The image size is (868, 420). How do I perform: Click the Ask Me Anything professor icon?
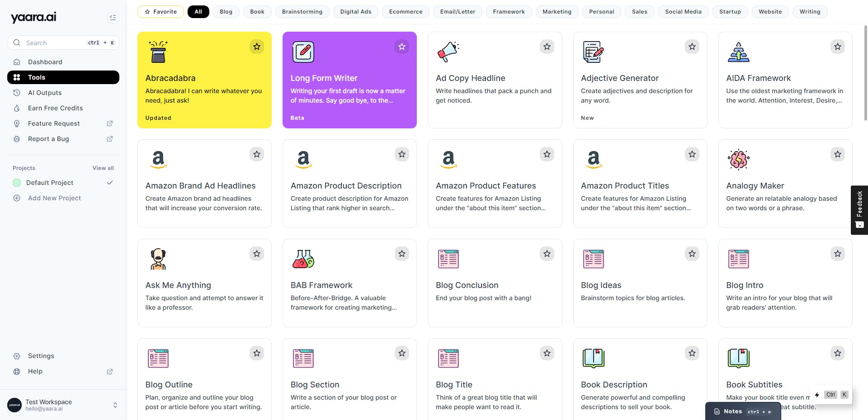[158, 259]
